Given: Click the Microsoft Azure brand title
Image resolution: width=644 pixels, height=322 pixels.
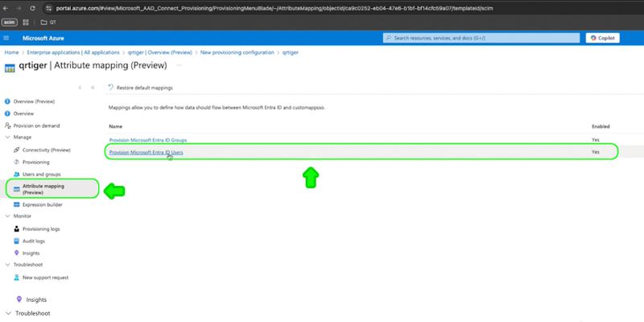Looking at the screenshot, I should 43,38.
